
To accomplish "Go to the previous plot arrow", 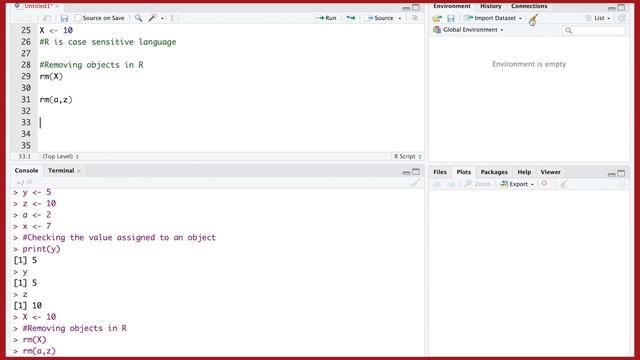I will tap(437, 184).
